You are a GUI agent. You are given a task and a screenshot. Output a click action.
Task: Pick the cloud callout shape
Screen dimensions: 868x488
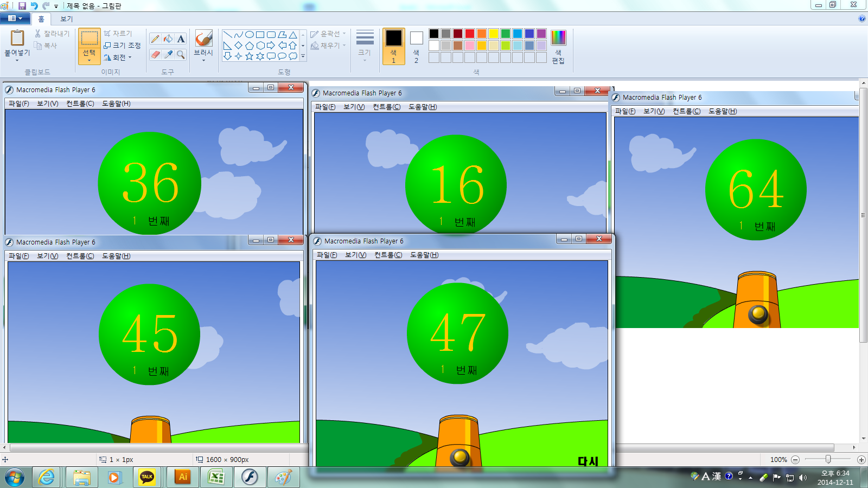point(293,56)
